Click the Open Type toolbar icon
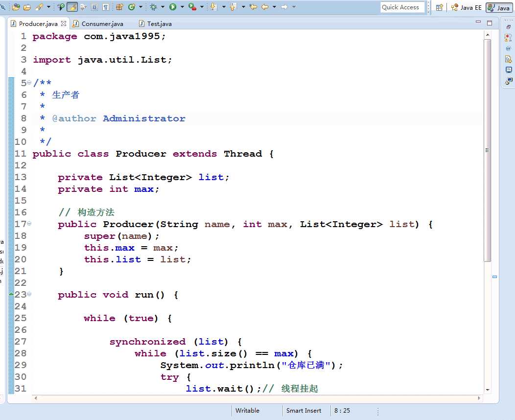Viewport: 515px width, 420px height. point(16,6)
